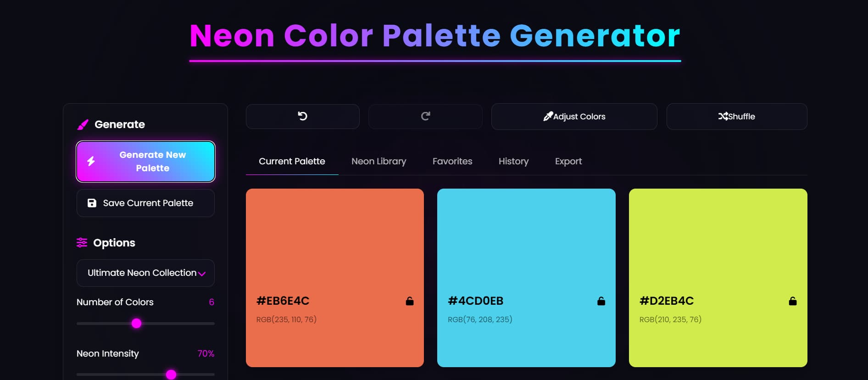Click the Redo arrow icon
The width and height of the screenshot is (868, 380).
click(x=425, y=116)
